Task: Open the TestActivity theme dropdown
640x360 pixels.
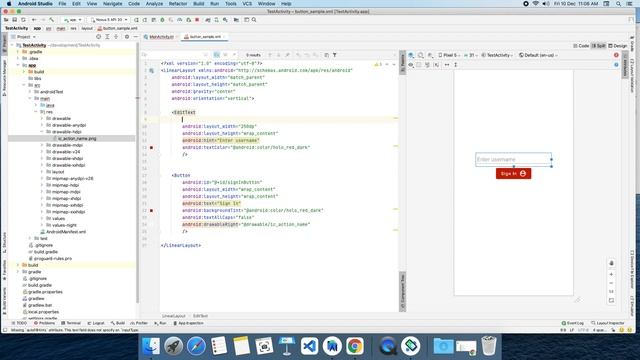Action: tap(497, 55)
